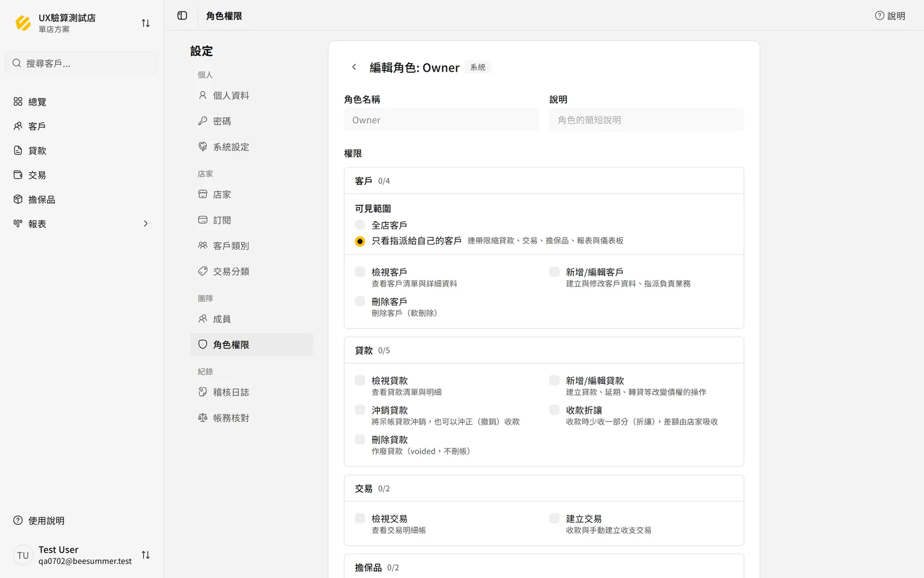This screenshot has height=578, width=924.
Task: Click the 訂閱 card icon
Action: tap(203, 220)
